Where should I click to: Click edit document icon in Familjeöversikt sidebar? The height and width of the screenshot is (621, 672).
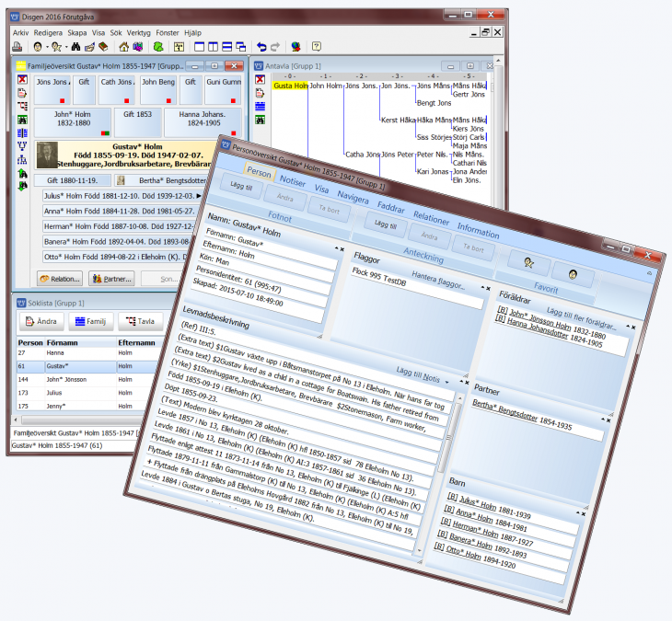(x=22, y=93)
